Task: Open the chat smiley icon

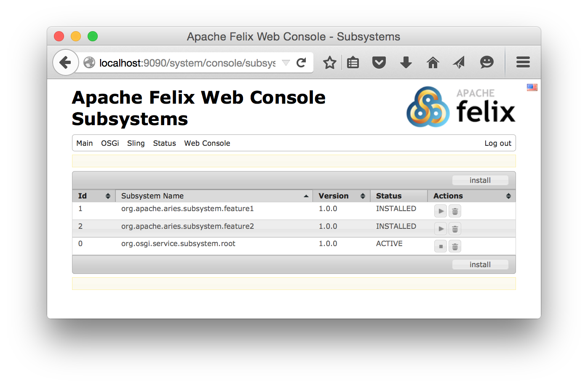Action: coord(486,63)
